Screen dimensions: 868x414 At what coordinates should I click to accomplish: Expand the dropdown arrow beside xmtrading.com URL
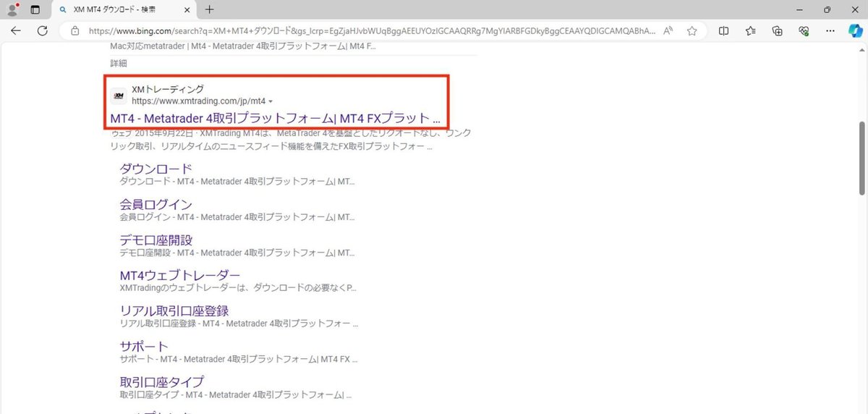coord(271,102)
